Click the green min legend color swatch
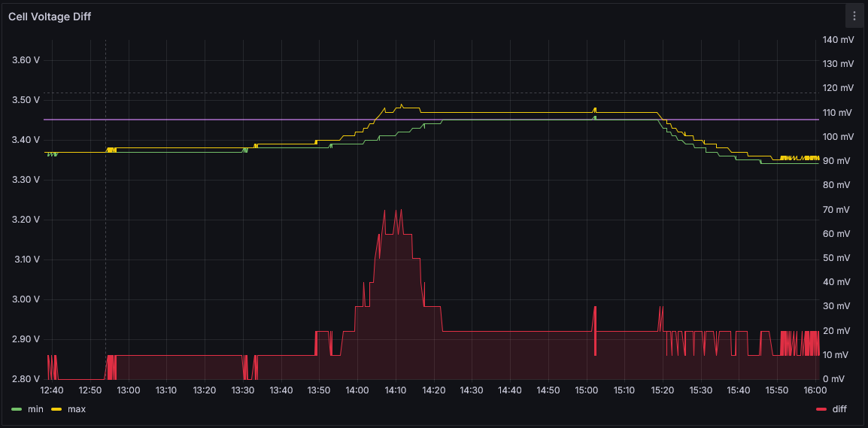The image size is (868, 428). point(17,409)
